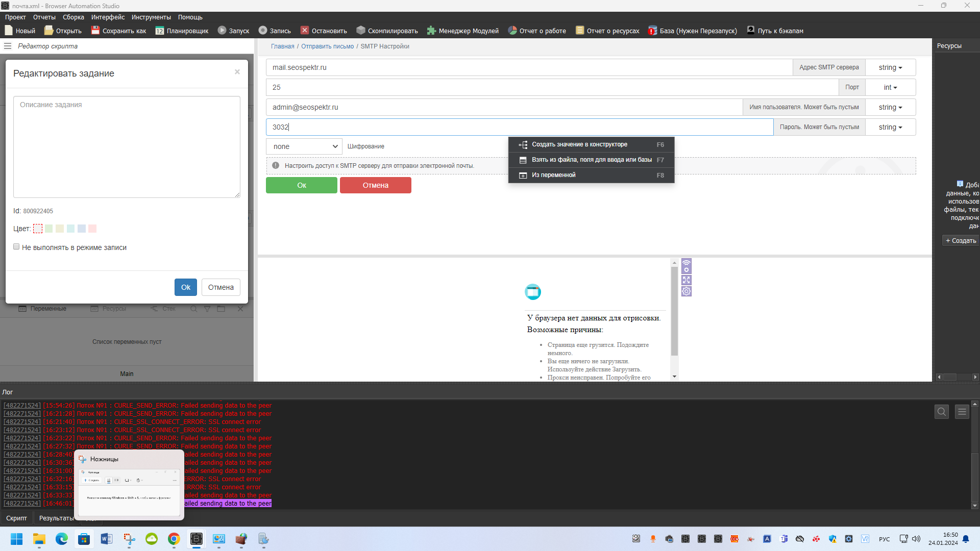Expand the Порт int type dropdown
The width and height of the screenshot is (980, 551).
tap(890, 87)
